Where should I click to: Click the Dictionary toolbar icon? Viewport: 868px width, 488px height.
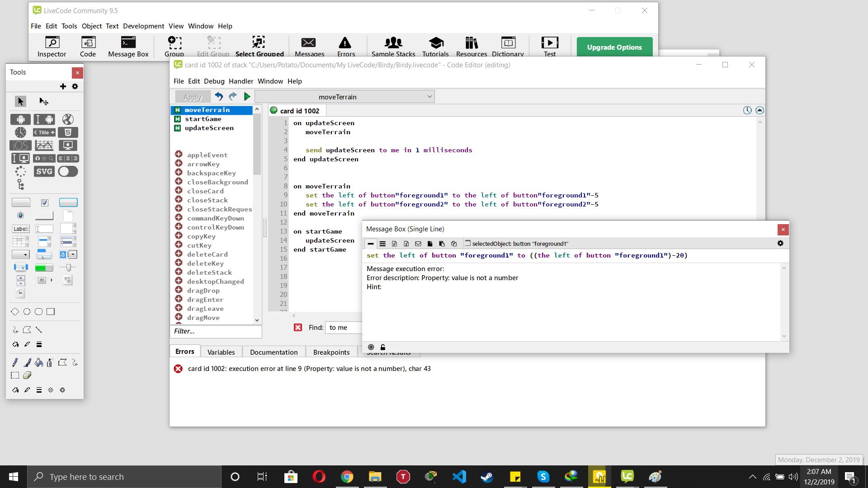click(508, 47)
